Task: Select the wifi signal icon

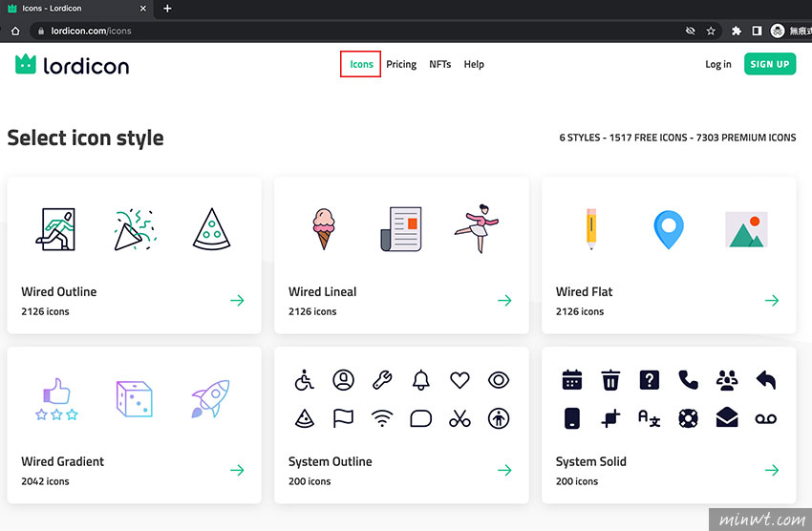Action: (382, 418)
